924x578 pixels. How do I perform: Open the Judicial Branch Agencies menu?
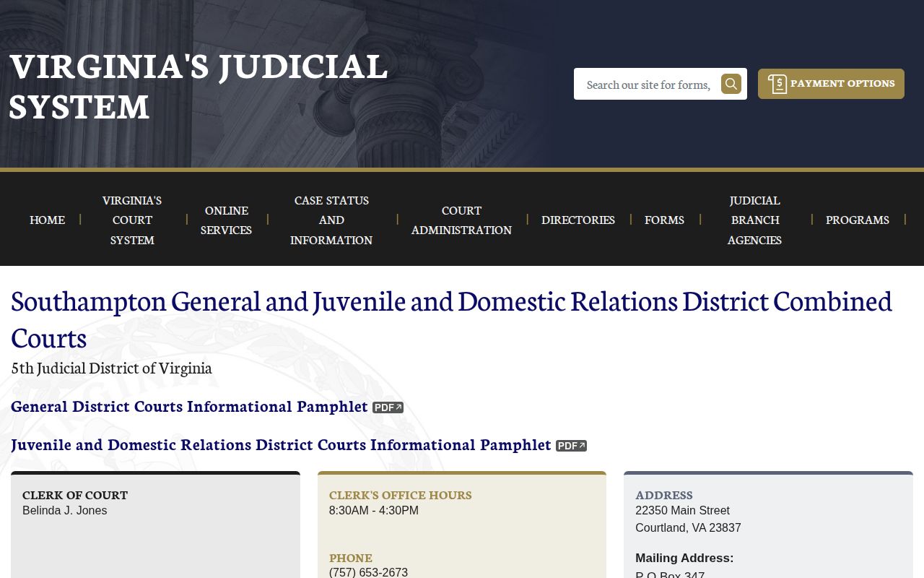pos(754,220)
